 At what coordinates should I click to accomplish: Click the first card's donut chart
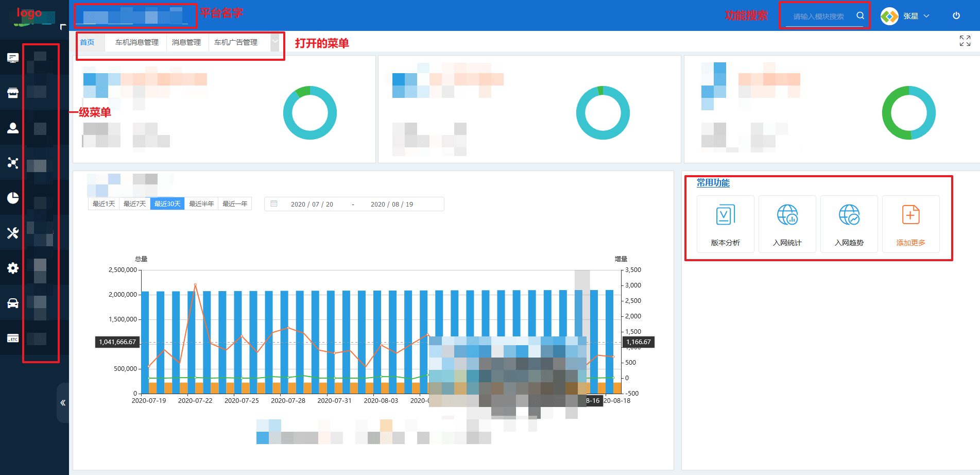click(310, 113)
